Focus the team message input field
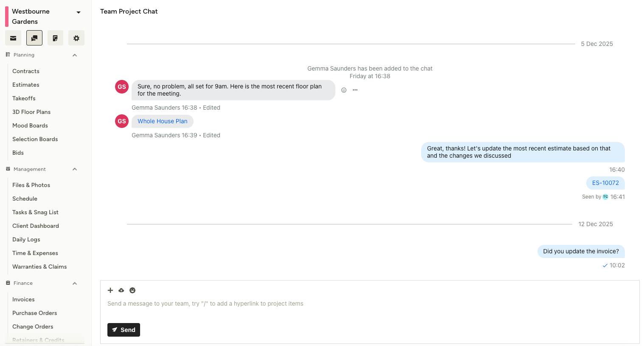The image size is (644, 346). [x=369, y=303]
